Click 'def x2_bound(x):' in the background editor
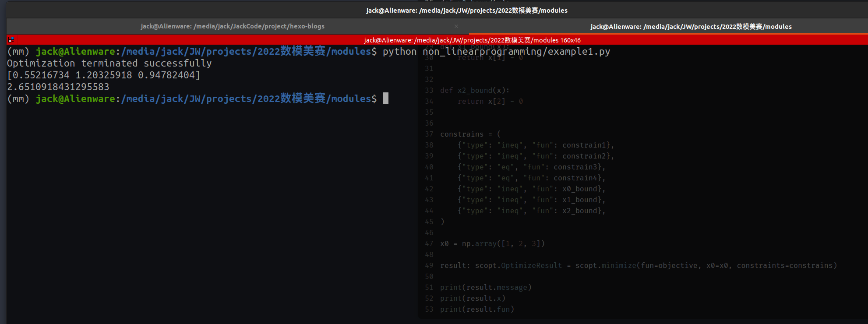 point(475,91)
